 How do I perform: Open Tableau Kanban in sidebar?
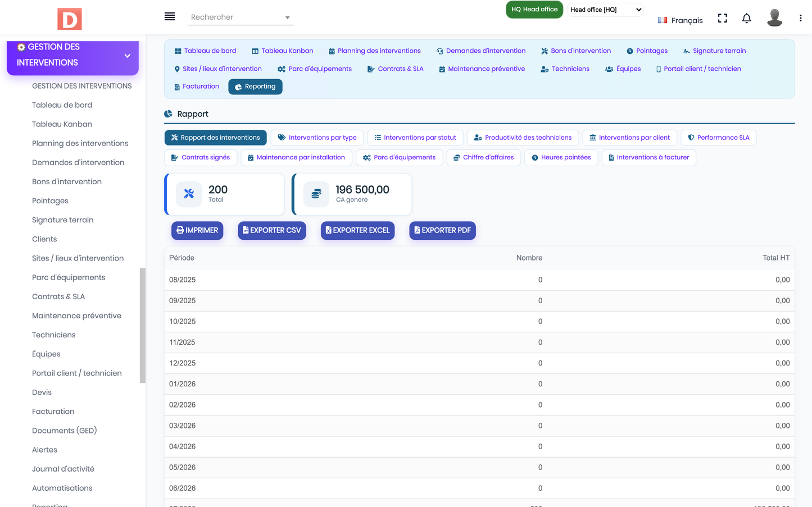click(62, 124)
